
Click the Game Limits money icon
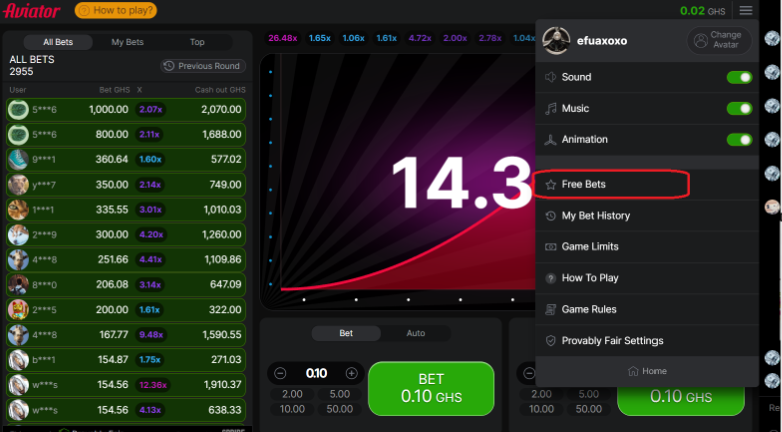[x=551, y=247]
